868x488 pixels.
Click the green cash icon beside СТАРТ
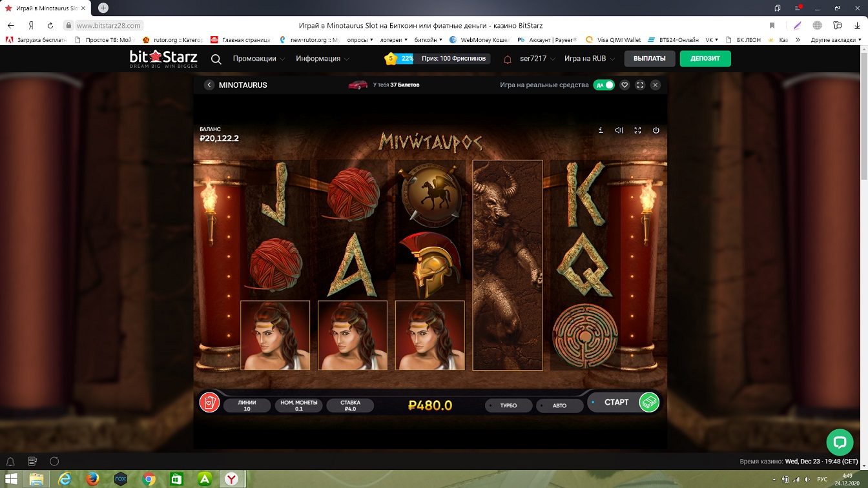click(649, 402)
